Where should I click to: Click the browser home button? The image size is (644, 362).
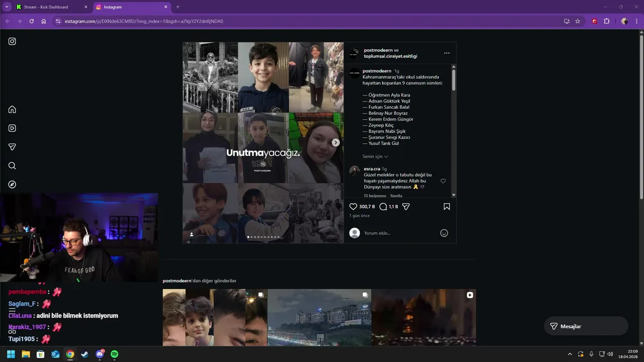click(44, 21)
